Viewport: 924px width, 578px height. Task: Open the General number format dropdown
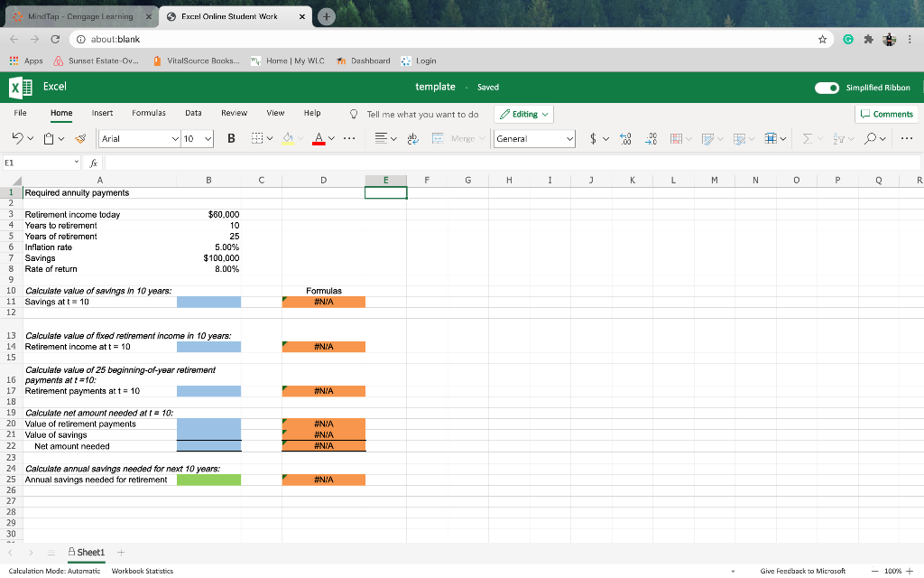click(532, 139)
